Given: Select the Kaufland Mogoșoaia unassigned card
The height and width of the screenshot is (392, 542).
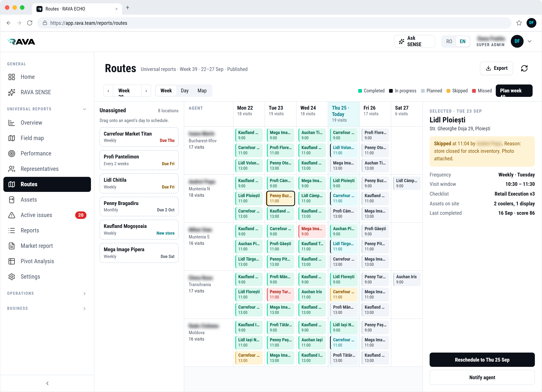Looking at the screenshot, I should pos(139,229).
